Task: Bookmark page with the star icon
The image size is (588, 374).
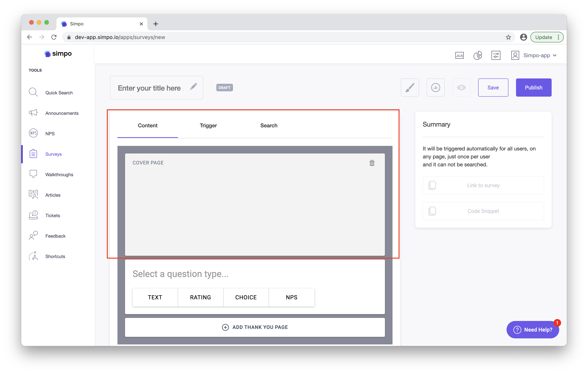Action: click(x=508, y=37)
